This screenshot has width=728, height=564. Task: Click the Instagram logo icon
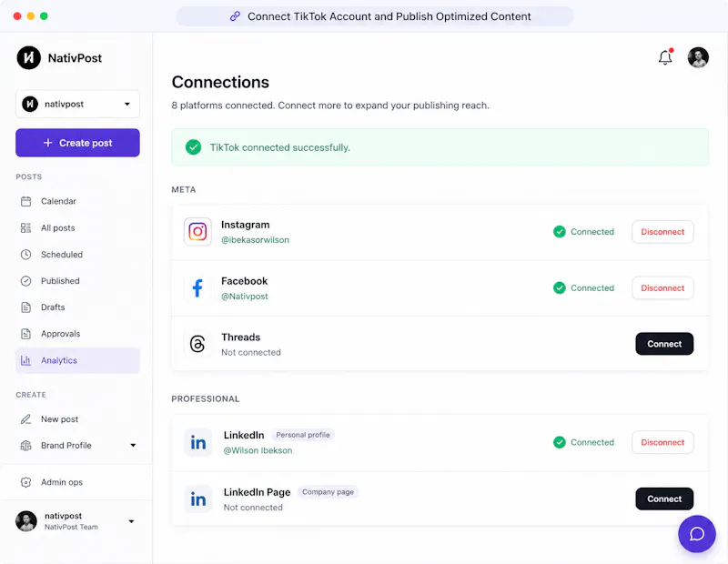pyautogui.click(x=197, y=231)
